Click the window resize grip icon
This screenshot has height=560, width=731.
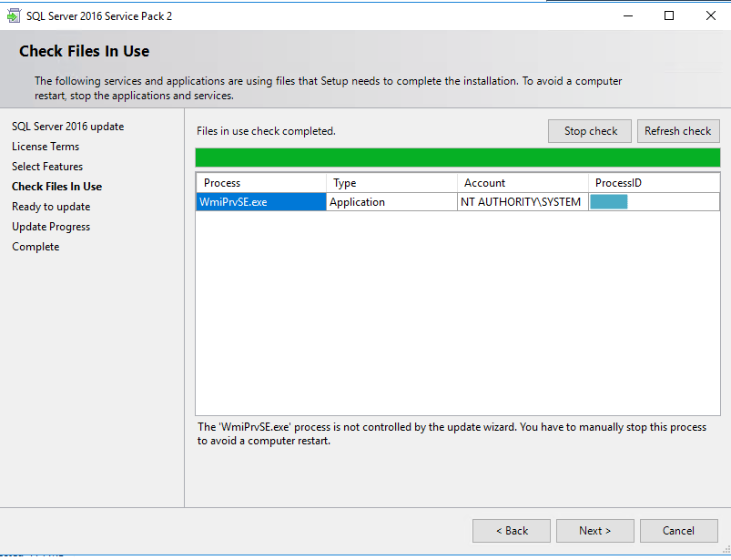[726, 551]
